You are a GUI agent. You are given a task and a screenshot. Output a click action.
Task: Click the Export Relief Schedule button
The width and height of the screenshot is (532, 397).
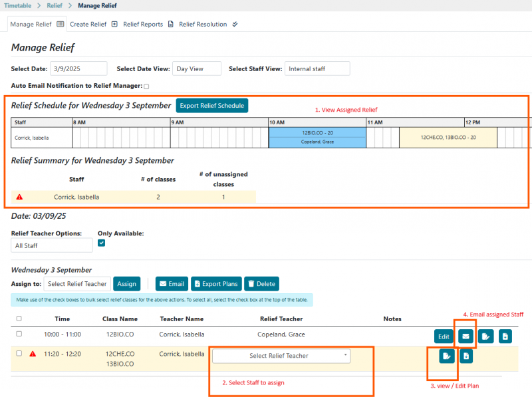212,105
